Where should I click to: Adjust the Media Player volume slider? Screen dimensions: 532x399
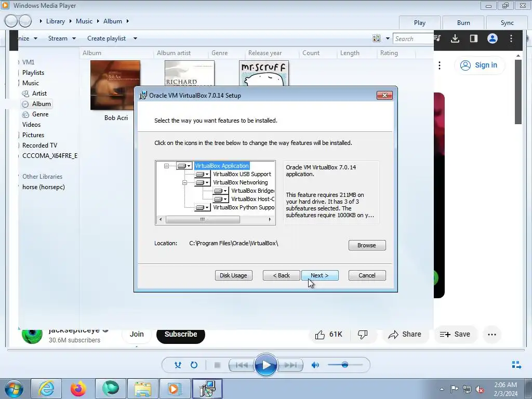[x=345, y=365]
